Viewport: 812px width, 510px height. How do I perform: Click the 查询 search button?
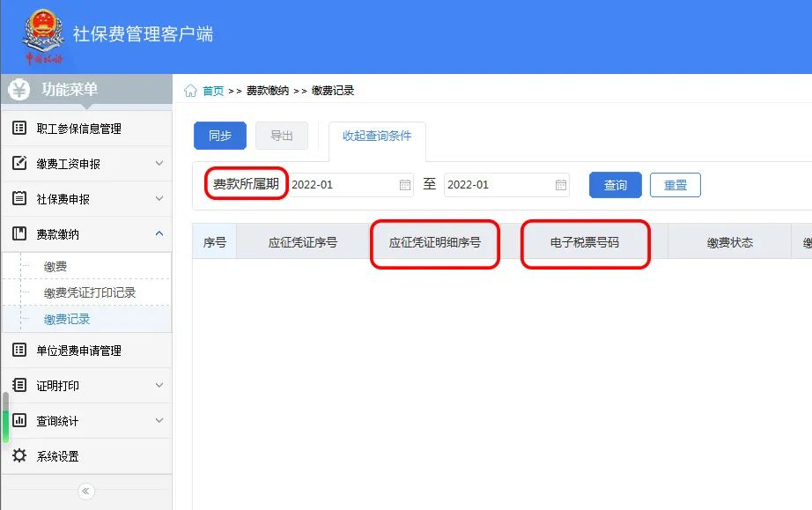(x=616, y=185)
